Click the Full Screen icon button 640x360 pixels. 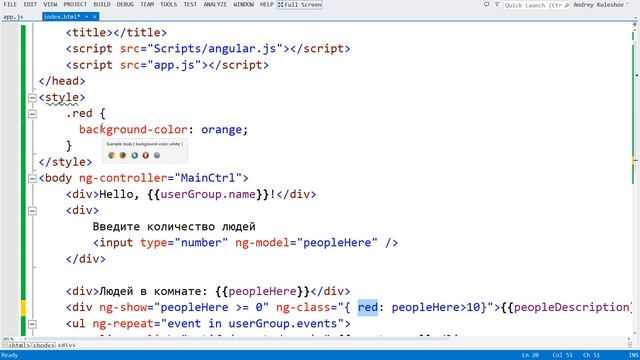[300, 4]
